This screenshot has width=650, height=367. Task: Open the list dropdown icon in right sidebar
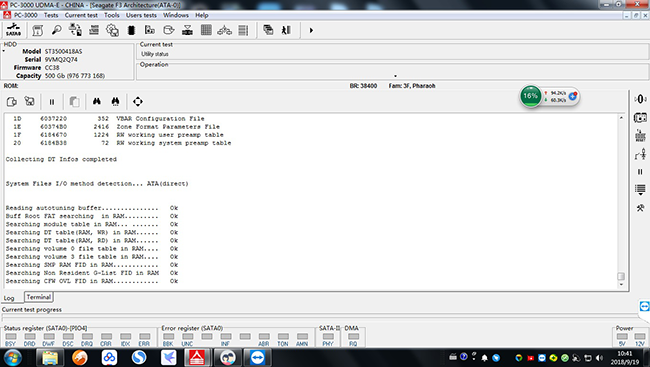click(x=640, y=190)
